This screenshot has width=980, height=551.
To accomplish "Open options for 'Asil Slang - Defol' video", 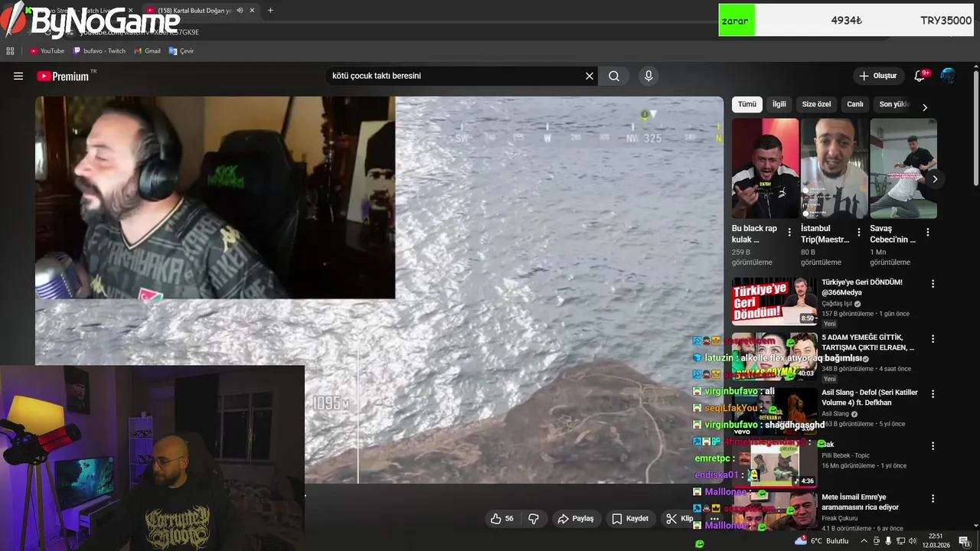I will (x=933, y=394).
